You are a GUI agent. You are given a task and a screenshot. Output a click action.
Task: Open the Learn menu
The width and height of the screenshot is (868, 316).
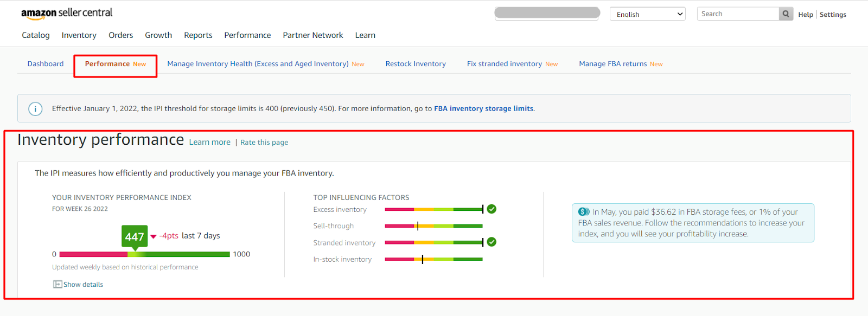tap(365, 35)
